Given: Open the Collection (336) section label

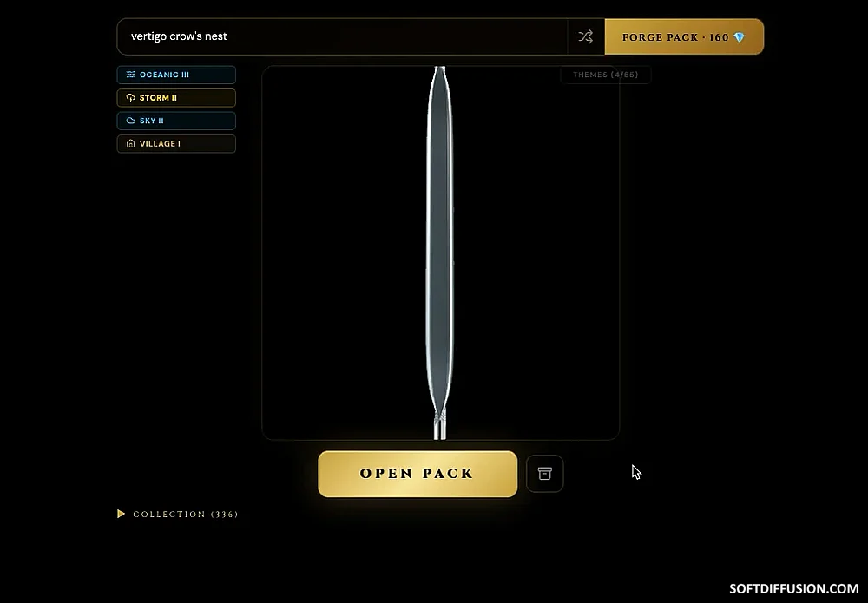Looking at the screenshot, I should pos(186,514).
